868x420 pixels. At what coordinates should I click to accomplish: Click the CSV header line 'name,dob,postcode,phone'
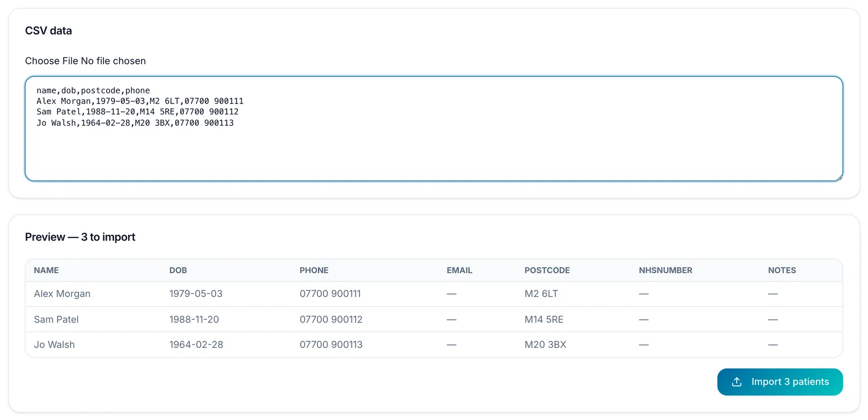click(93, 91)
